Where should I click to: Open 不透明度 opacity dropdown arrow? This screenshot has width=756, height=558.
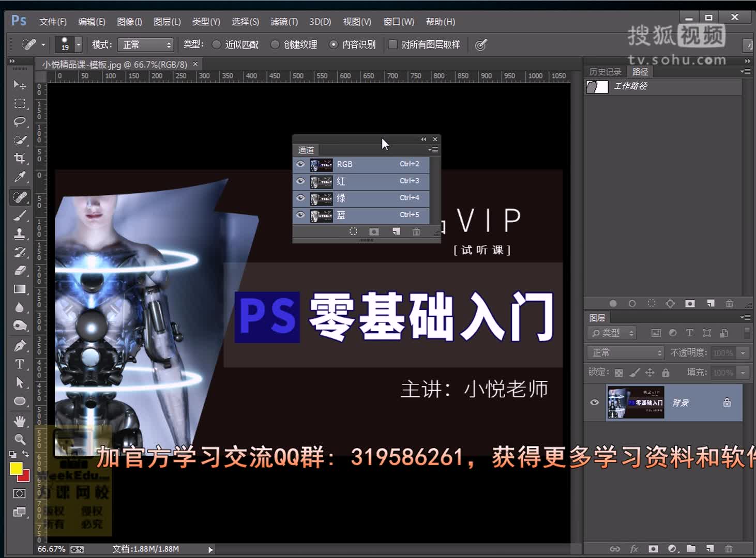click(x=743, y=353)
